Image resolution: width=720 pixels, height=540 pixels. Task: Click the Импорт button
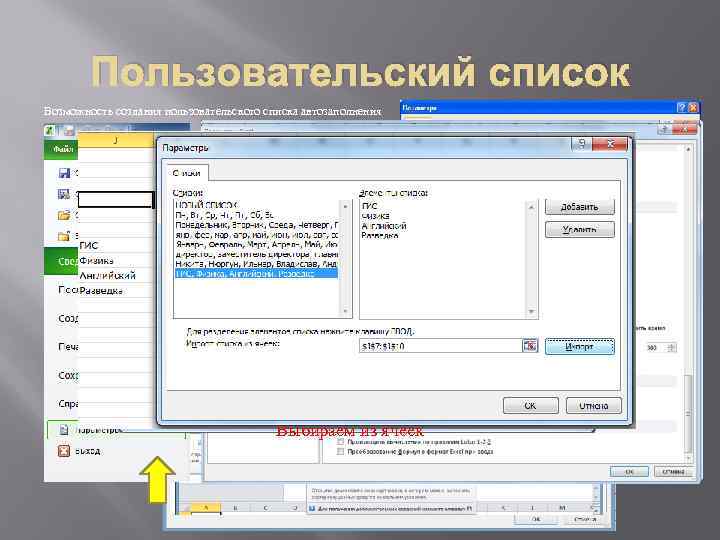579,347
